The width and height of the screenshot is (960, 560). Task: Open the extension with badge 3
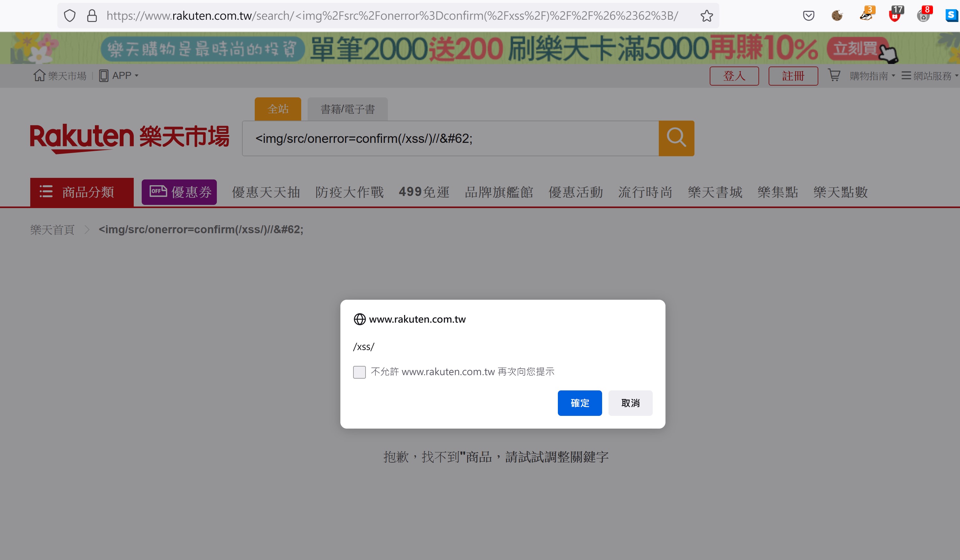(867, 14)
